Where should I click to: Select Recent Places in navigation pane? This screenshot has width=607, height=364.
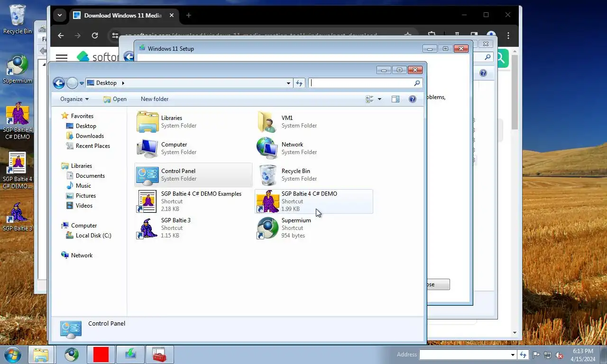[x=93, y=146]
